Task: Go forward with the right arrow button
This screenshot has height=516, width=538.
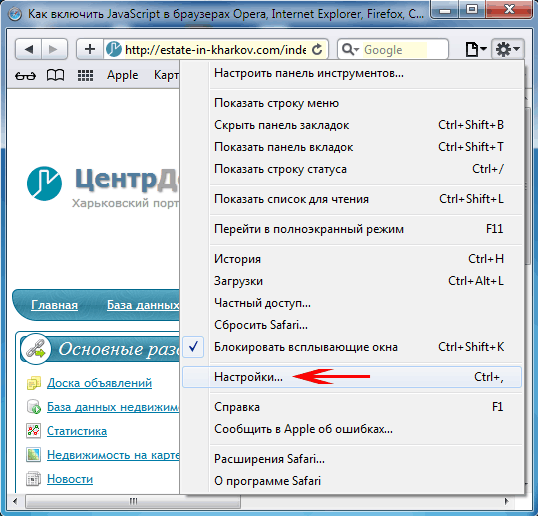Action: pos(54,49)
